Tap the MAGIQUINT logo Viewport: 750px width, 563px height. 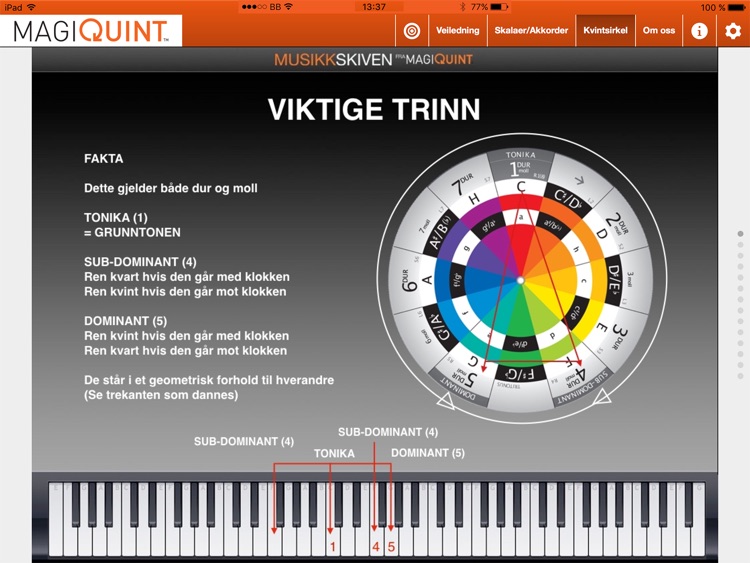point(91,31)
